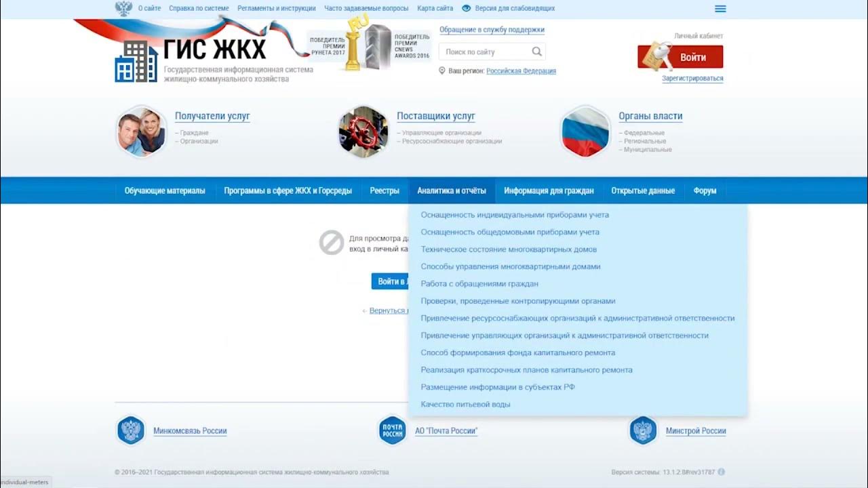Select Реализация краткосрочных планов капитального ремонта
The image size is (868, 488).
(526, 370)
